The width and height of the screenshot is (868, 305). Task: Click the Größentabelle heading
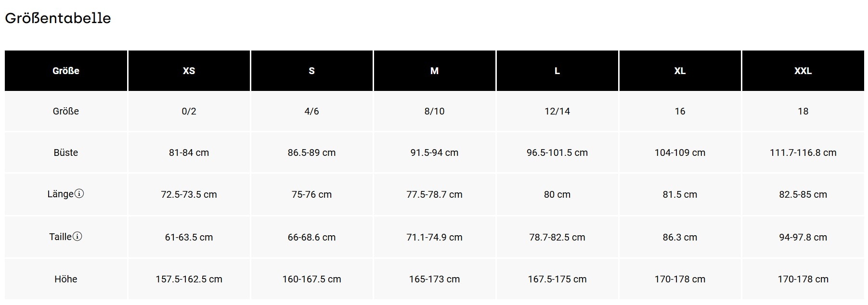(x=58, y=18)
